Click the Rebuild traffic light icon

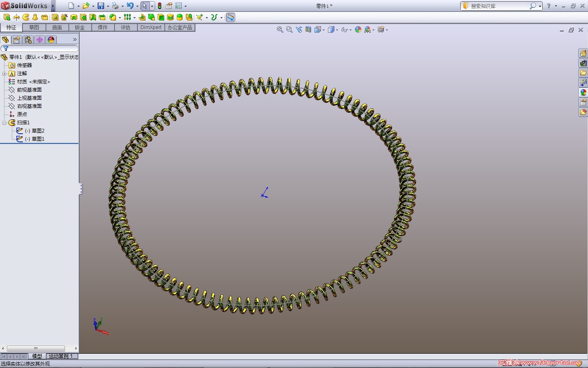pos(160,6)
